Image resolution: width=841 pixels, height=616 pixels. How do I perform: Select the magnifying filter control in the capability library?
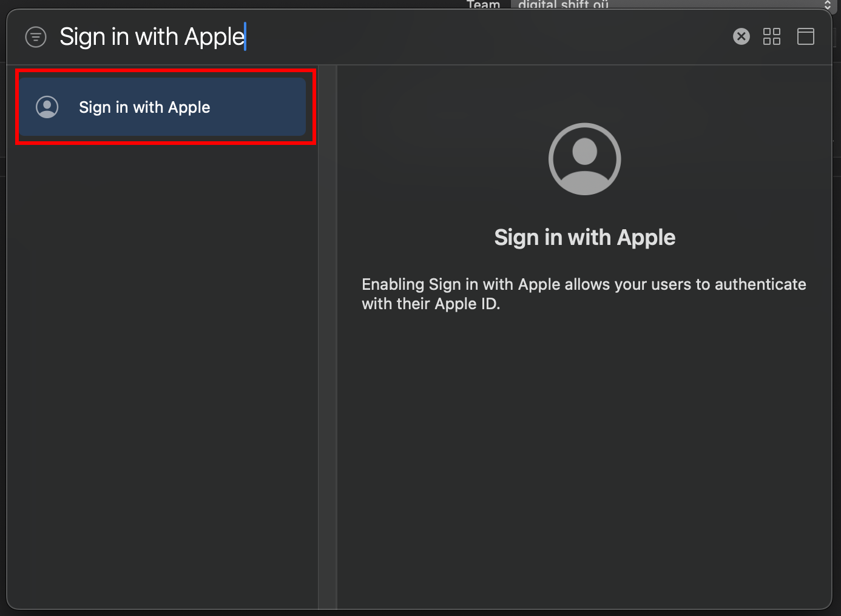click(x=36, y=36)
